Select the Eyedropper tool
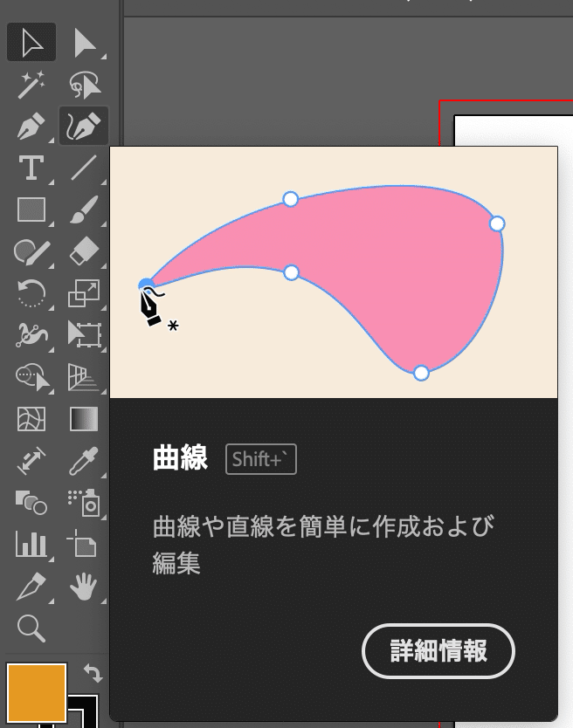This screenshot has width=573, height=728. [84, 461]
